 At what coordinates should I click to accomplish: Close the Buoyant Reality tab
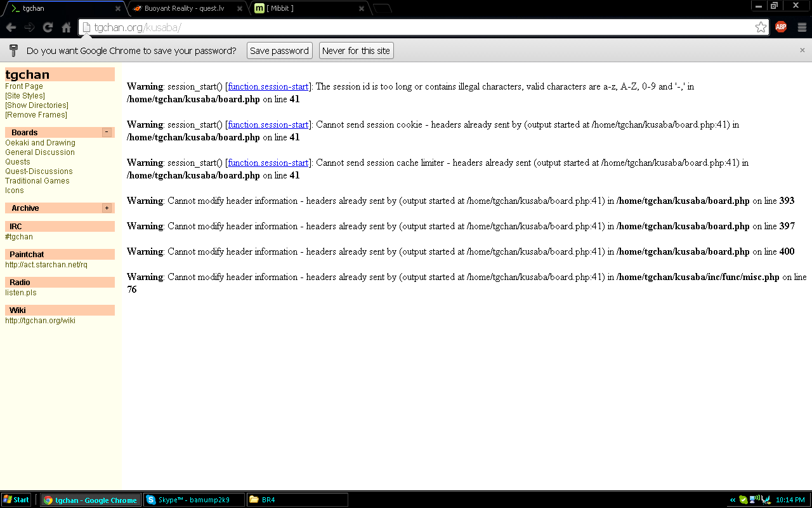[x=239, y=9]
